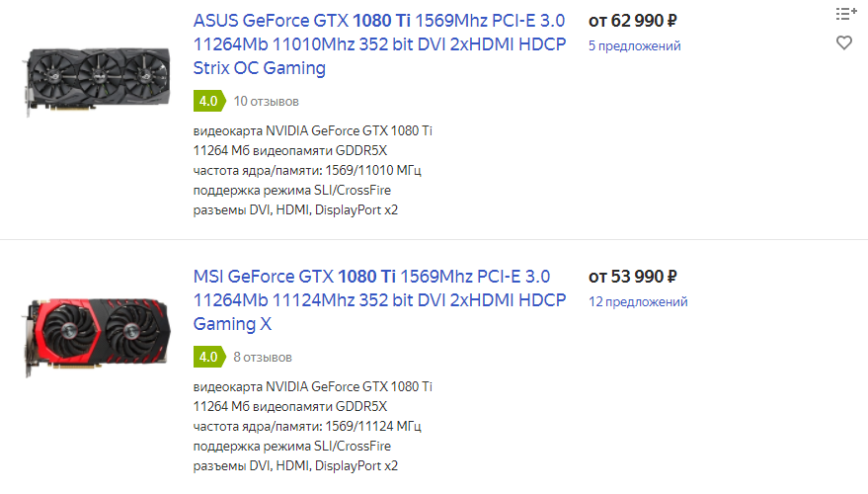
Task: Read the 10 отзывов reviews for ASUS
Action: pos(267,102)
